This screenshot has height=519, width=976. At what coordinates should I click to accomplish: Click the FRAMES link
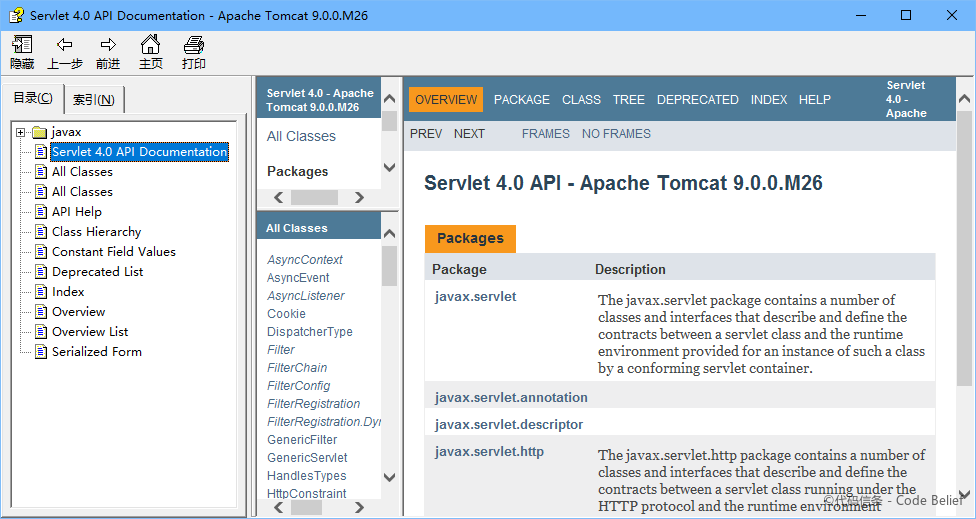(546, 134)
